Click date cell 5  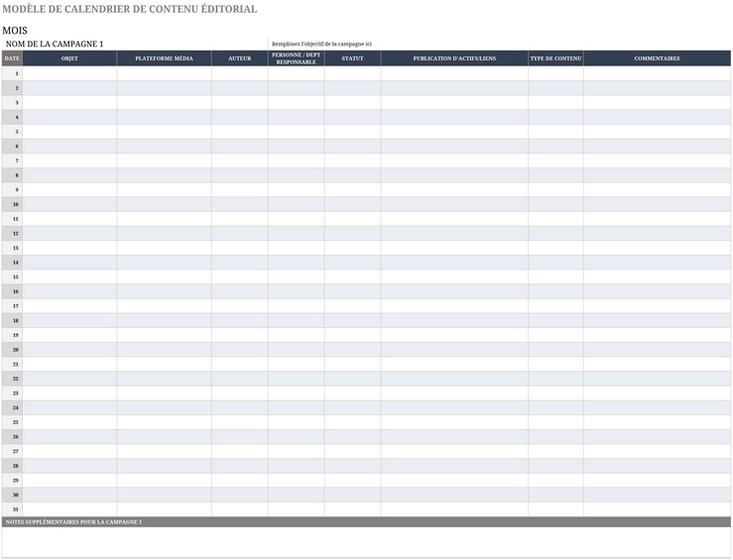12,132
